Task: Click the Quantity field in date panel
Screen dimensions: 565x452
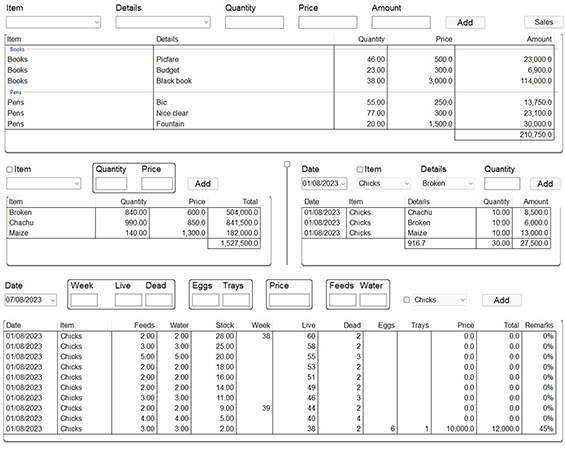Action: [x=502, y=183]
